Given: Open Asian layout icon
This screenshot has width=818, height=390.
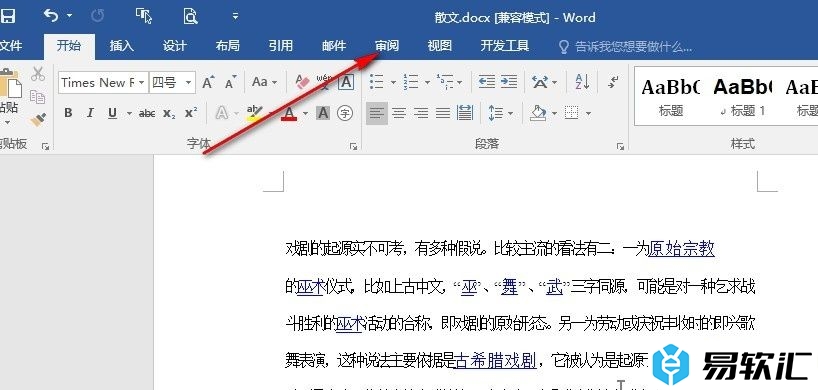Looking at the screenshot, I should point(540,82).
